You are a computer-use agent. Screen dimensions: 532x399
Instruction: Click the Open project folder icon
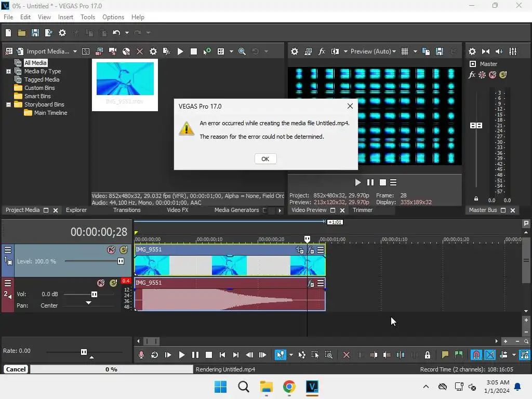coord(22,33)
